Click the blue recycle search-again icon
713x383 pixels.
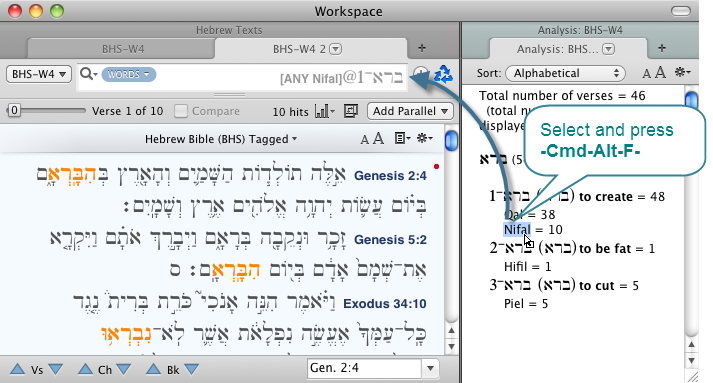point(443,74)
